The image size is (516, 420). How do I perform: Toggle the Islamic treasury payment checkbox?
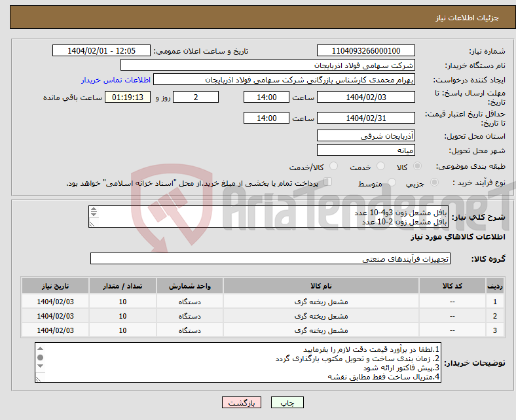[x=327, y=182]
